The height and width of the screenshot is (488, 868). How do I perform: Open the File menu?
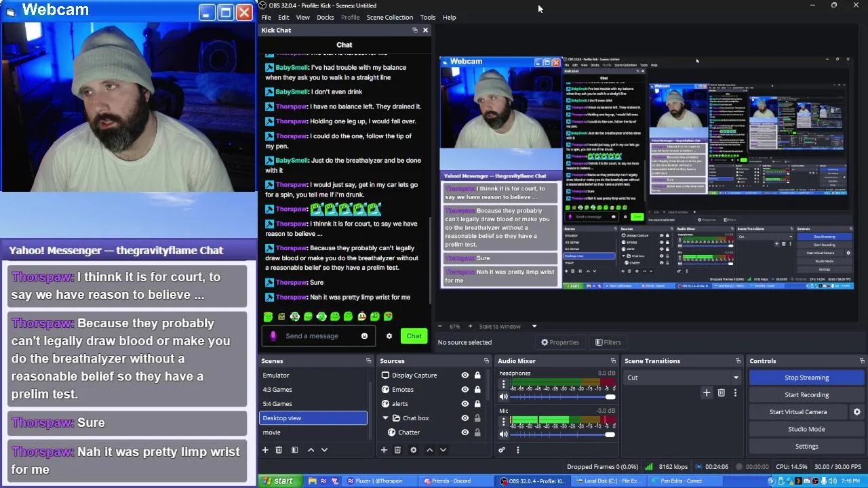(x=267, y=18)
